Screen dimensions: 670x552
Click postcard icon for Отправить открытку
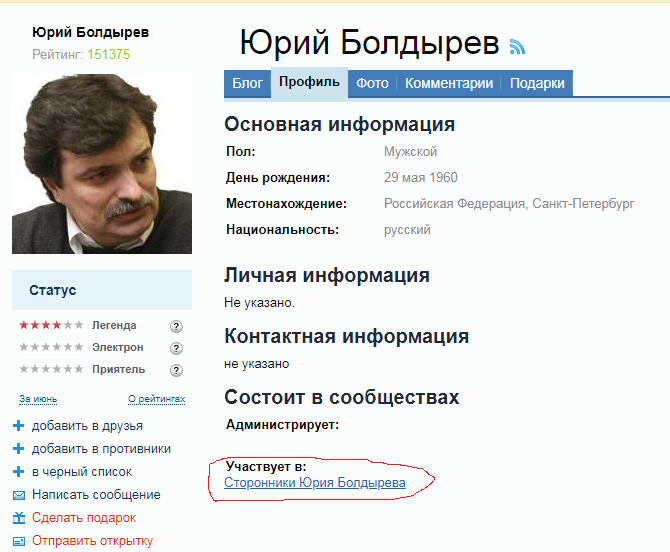point(19,541)
